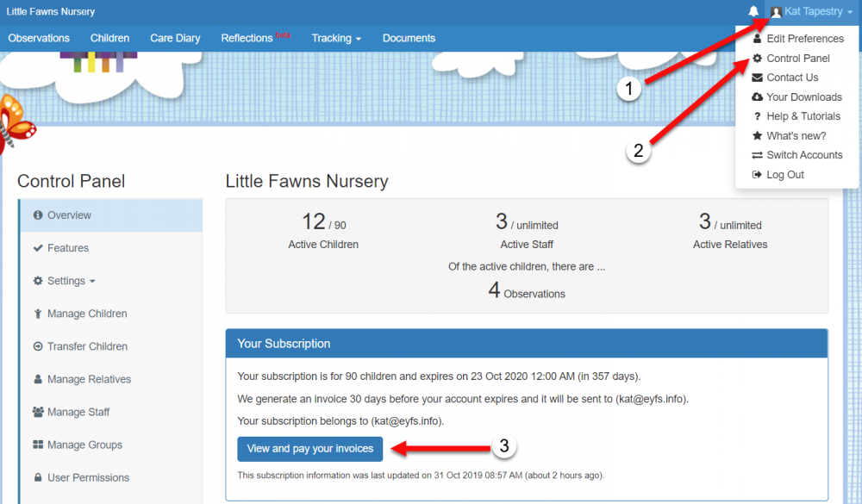Open the Kat Tapestry user dropdown

tap(812, 12)
